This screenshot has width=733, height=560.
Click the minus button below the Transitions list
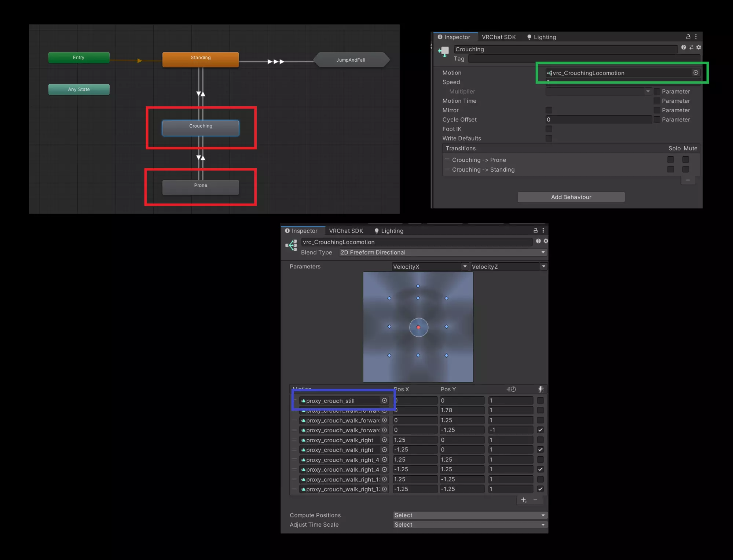tap(688, 180)
